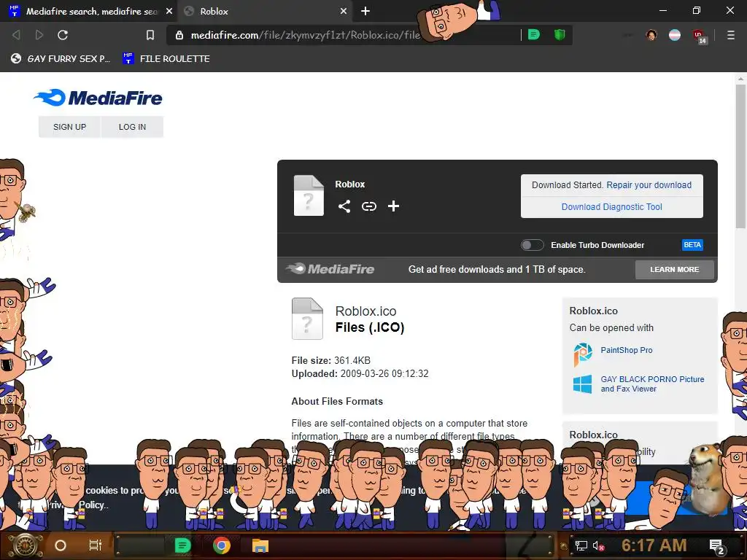
Task: Click the padlock site security icon
Action: pos(179,35)
